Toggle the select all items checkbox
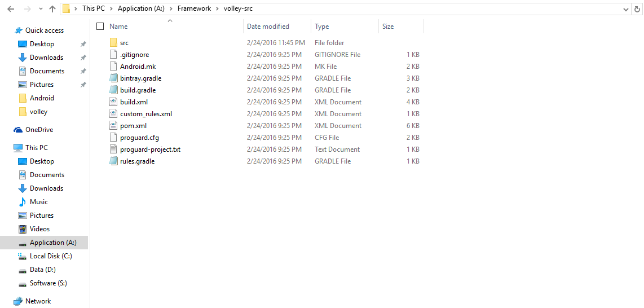 point(100,27)
